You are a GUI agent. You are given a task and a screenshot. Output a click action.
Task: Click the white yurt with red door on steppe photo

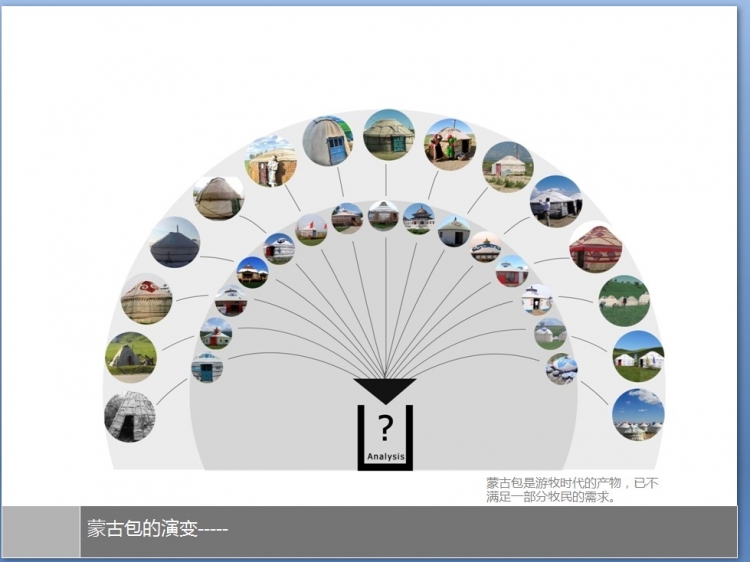click(x=508, y=167)
